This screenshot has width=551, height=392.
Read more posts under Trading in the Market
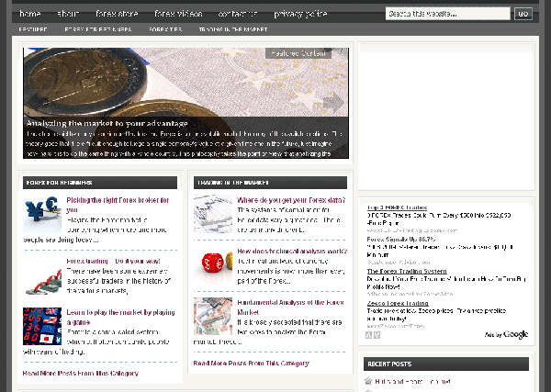click(252, 364)
